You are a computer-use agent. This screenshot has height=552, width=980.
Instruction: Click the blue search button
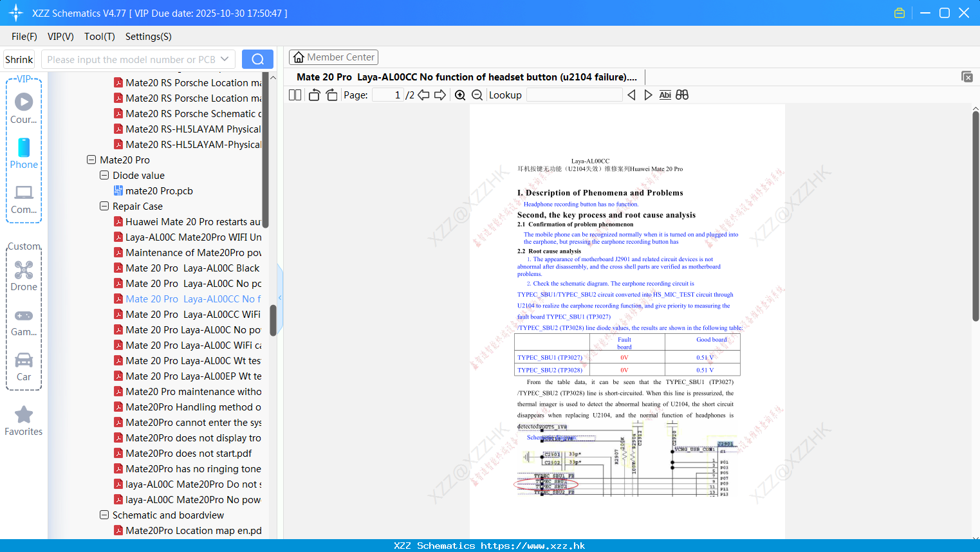click(257, 59)
